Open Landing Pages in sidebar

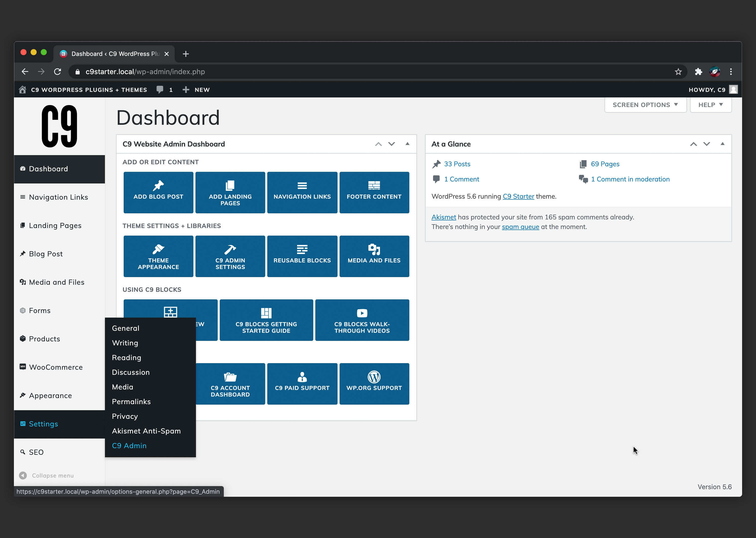click(60, 226)
